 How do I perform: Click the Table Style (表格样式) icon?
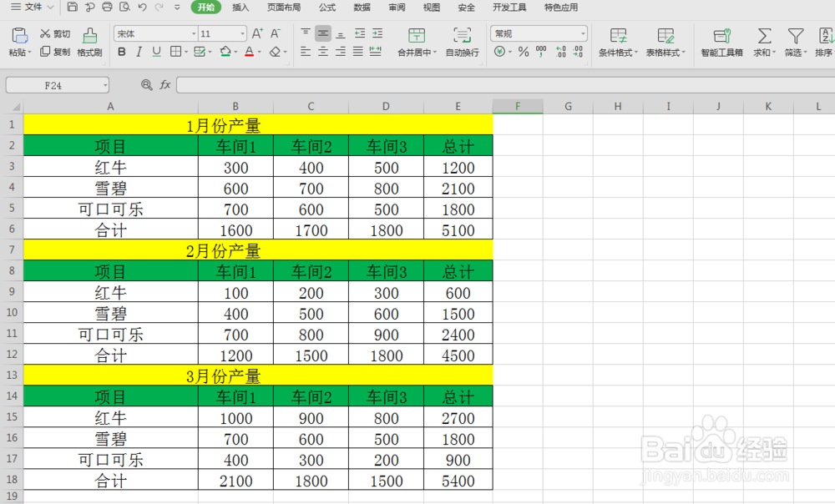click(665, 36)
